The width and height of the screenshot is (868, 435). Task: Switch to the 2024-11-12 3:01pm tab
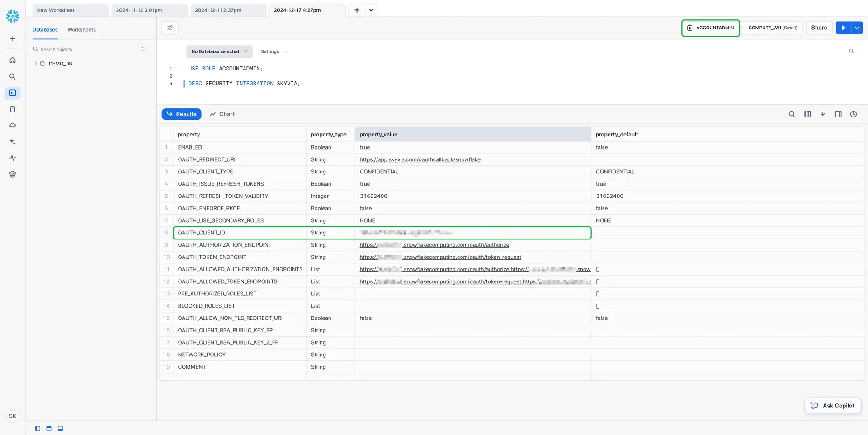pos(149,10)
